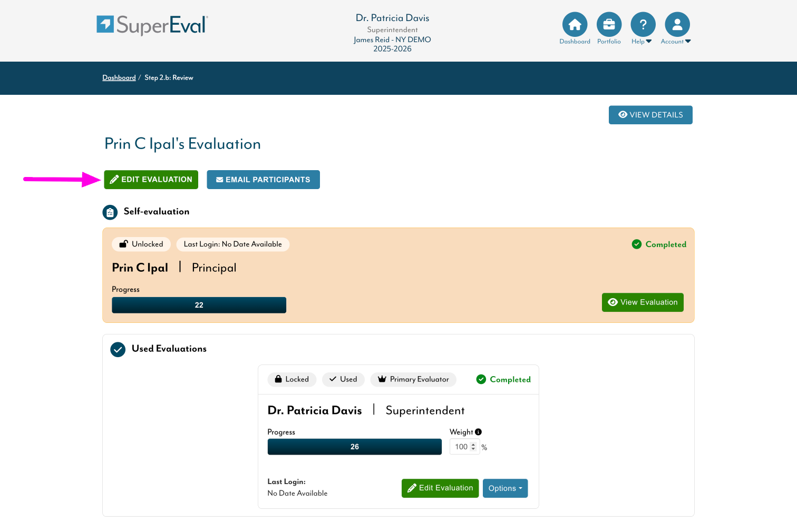The image size is (797, 532).
Task: Click the Account user icon
Action: pos(677,25)
